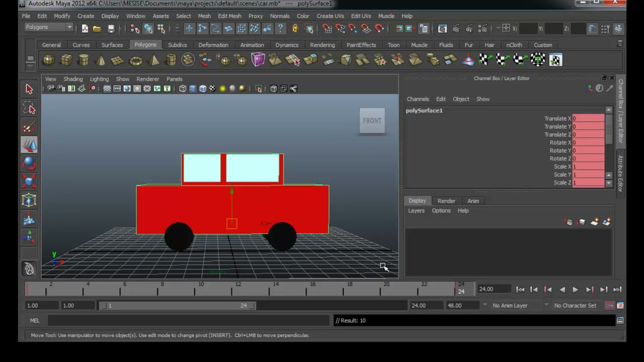Click the FRONT view cube
This screenshot has height=362, width=644.
[x=372, y=121]
